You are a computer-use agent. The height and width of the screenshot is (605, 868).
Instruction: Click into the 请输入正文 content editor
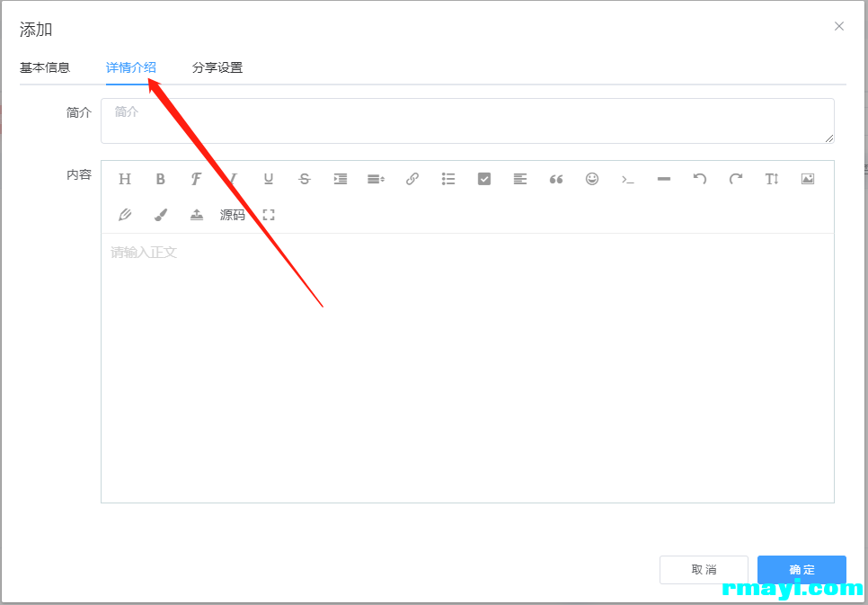(467, 368)
